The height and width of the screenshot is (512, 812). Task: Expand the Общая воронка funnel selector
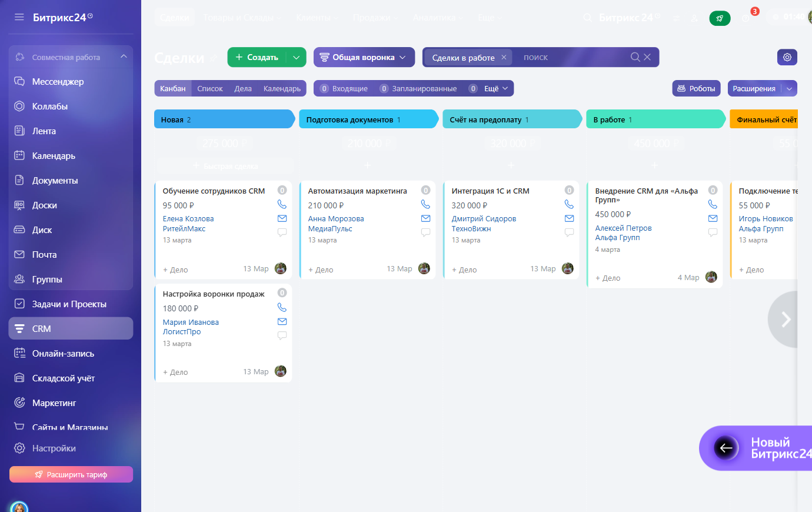(x=364, y=57)
